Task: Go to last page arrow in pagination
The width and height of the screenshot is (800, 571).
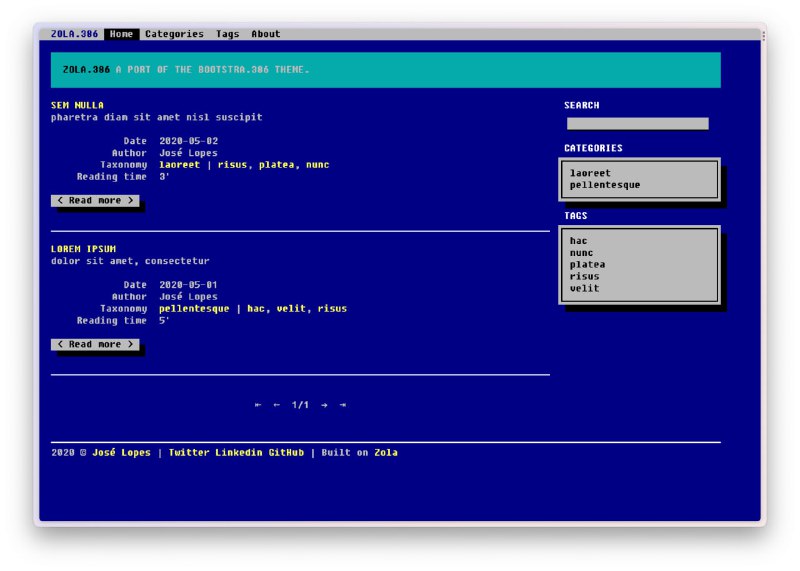Action: tap(343, 405)
